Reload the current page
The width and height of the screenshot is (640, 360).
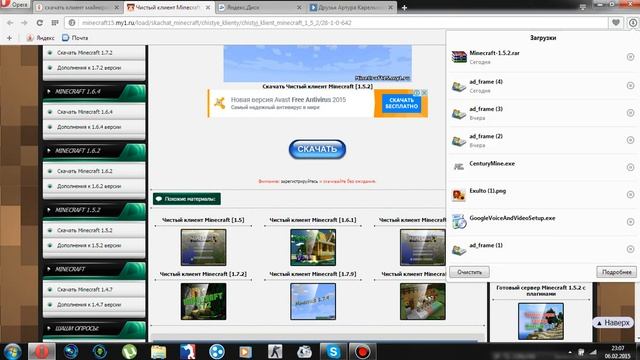(x=40, y=23)
